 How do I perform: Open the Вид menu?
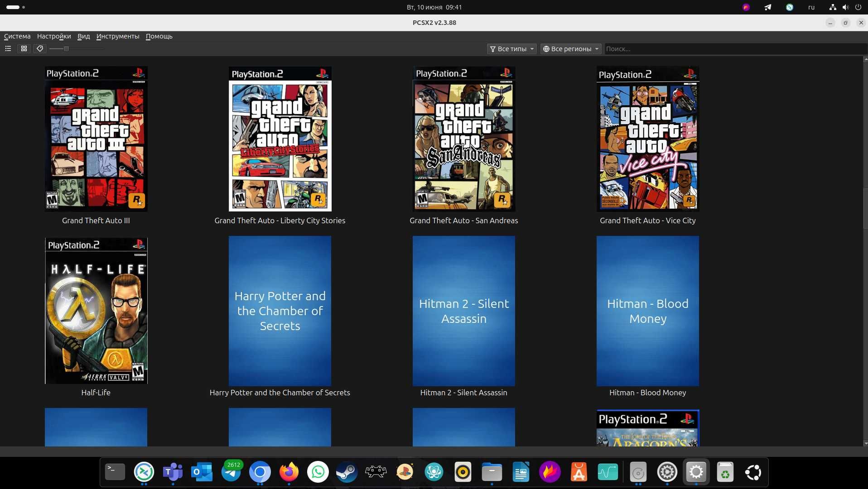[83, 36]
